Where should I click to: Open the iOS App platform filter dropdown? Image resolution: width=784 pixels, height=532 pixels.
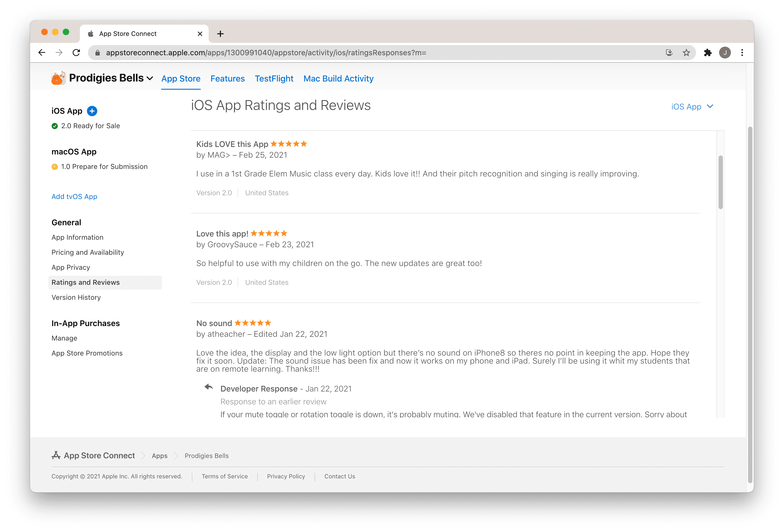pos(692,107)
